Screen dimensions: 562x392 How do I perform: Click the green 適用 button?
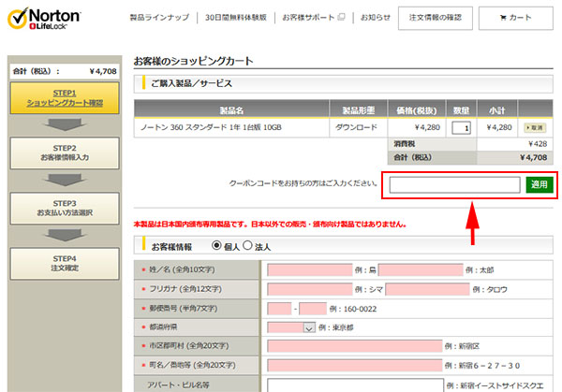point(540,184)
